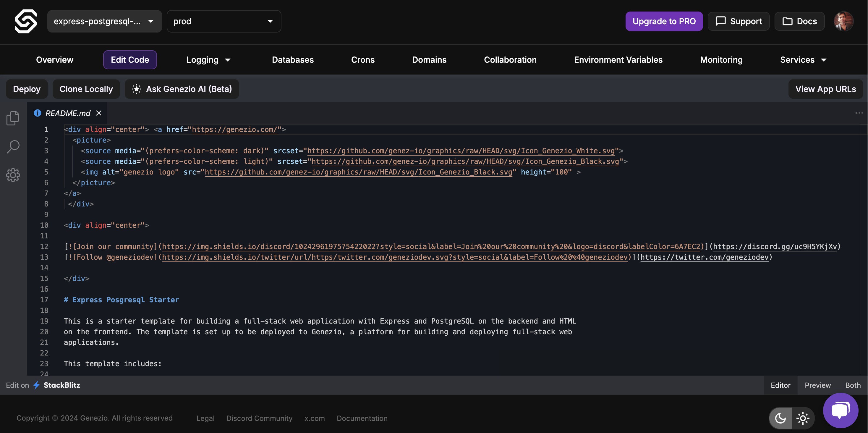The width and height of the screenshot is (868, 433).
Task: Click the Icon_Genezio_White.svg URL
Action: click(x=461, y=151)
